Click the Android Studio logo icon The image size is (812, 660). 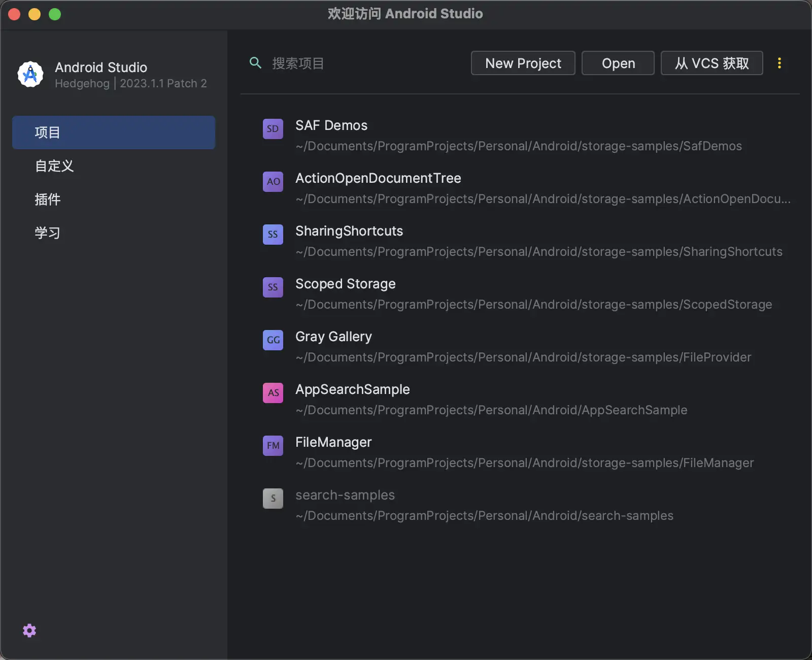[30, 75]
